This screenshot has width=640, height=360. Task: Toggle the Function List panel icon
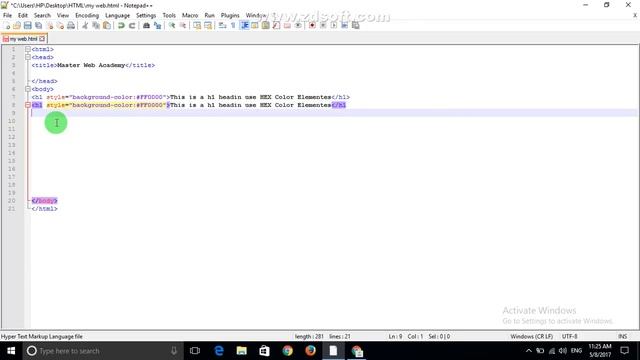tap(276, 25)
